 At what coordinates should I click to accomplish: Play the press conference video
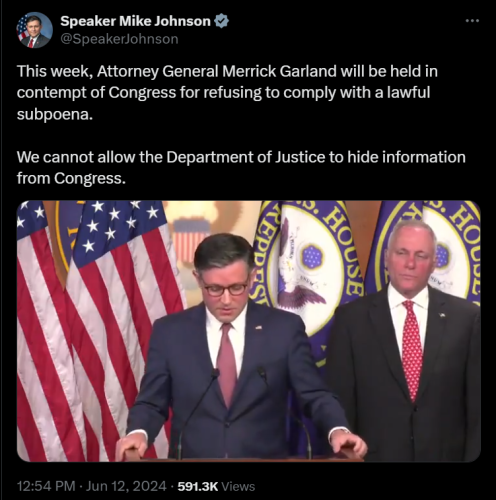pyautogui.click(x=249, y=331)
